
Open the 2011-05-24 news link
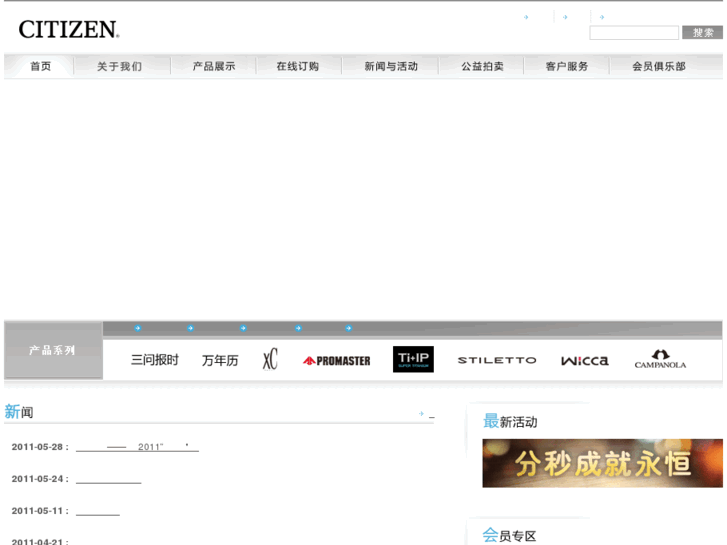click(108, 479)
